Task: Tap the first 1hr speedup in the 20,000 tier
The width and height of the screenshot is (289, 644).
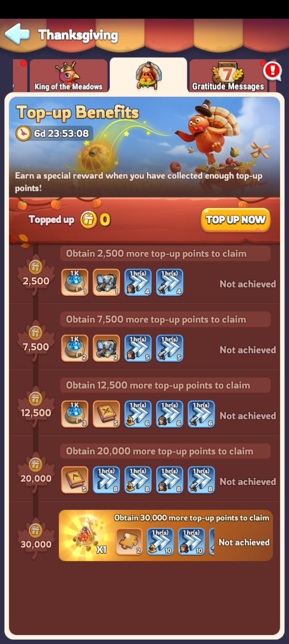Action: [x=107, y=480]
